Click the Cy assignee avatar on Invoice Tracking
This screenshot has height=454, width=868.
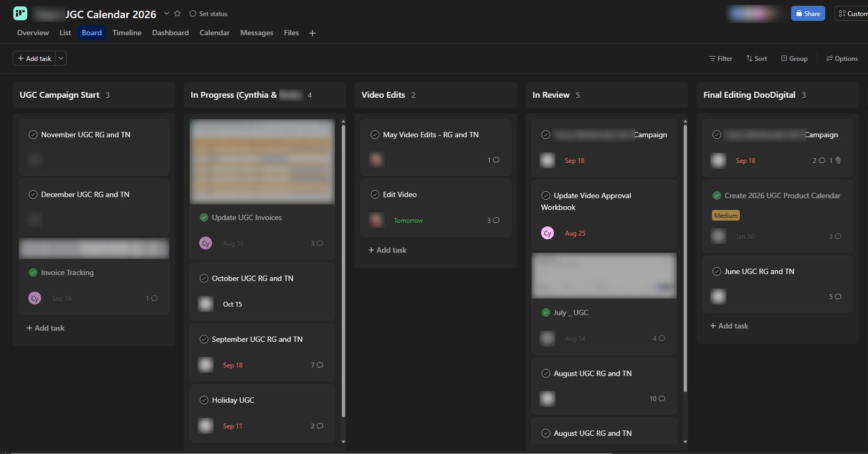click(35, 298)
